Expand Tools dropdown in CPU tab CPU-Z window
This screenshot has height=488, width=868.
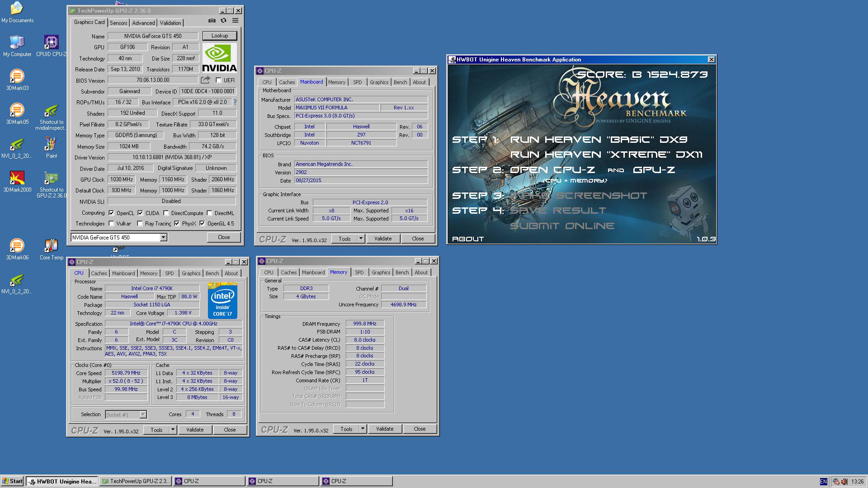click(x=173, y=430)
